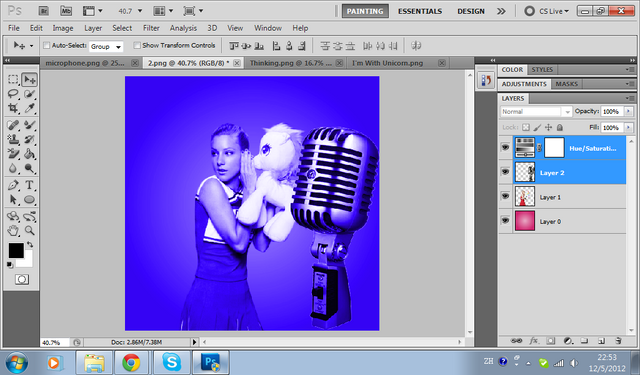
Task: Select the Move tool in toolbox
Action: pyautogui.click(x=29, y=80)
